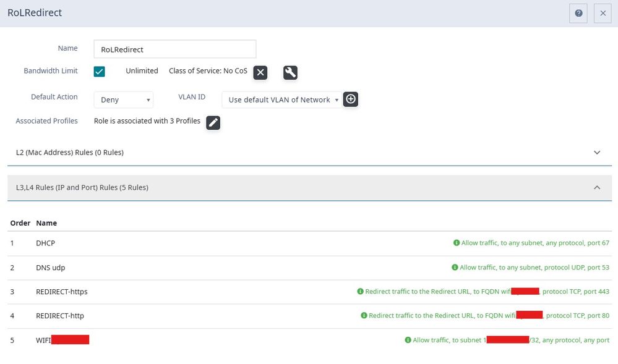Click the Order column header

pyautogui.click(x=20, y=223)
